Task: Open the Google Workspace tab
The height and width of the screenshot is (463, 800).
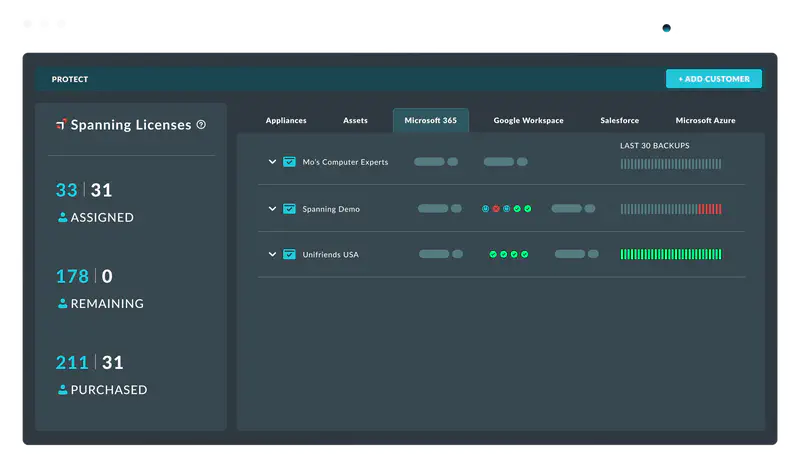Action: tap(528, 120)
